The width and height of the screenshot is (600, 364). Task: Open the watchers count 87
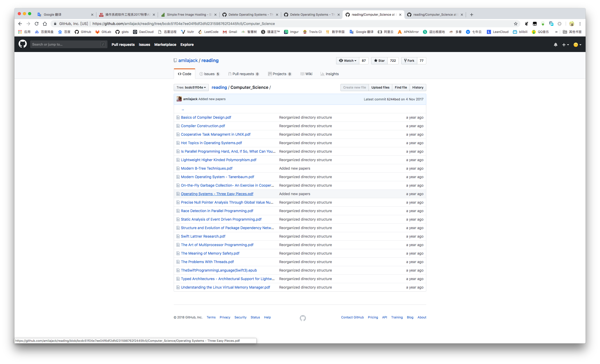(x=364, y=61)
